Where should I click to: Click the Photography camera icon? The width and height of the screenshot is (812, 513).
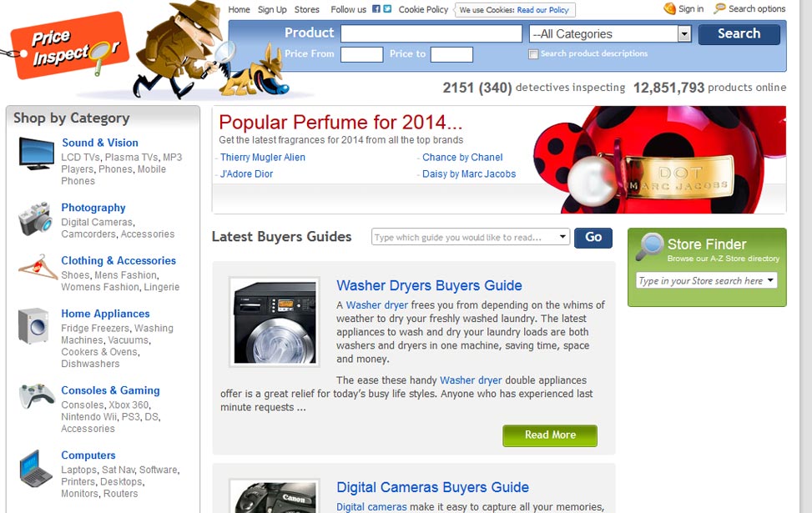35,219
